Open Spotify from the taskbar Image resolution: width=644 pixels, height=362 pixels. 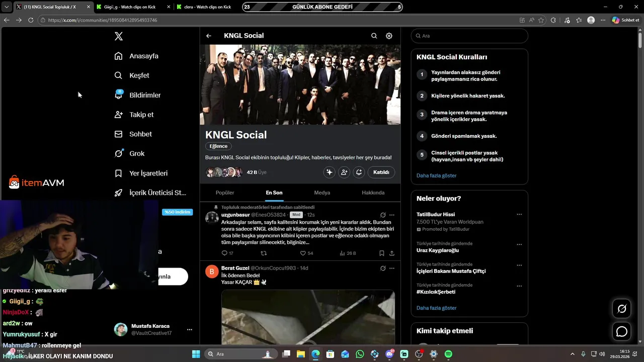448,354
